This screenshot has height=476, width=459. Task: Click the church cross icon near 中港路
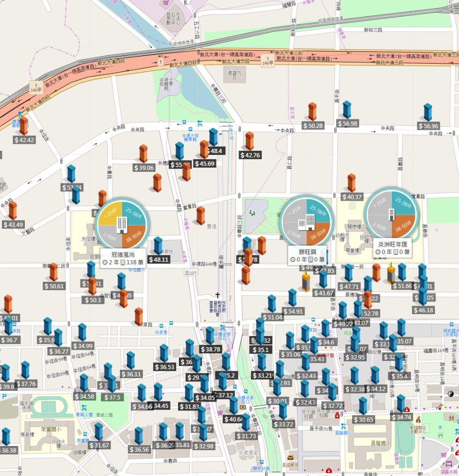click(217, 295)
